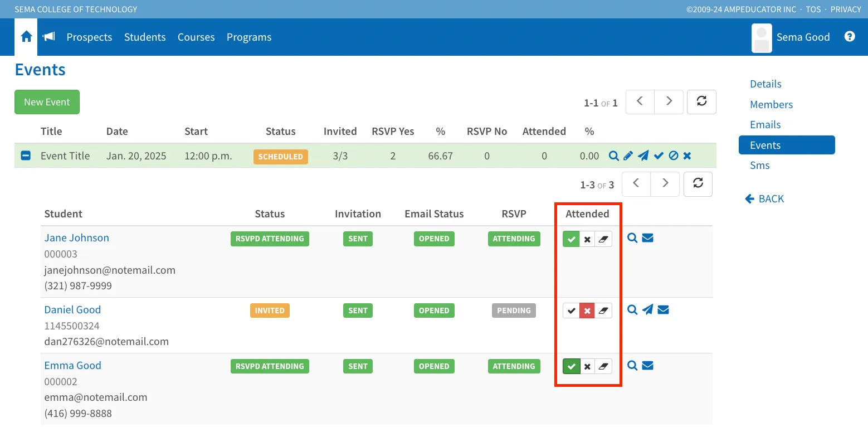
Task: Click the Attended column header in students table
Action: 587,214
